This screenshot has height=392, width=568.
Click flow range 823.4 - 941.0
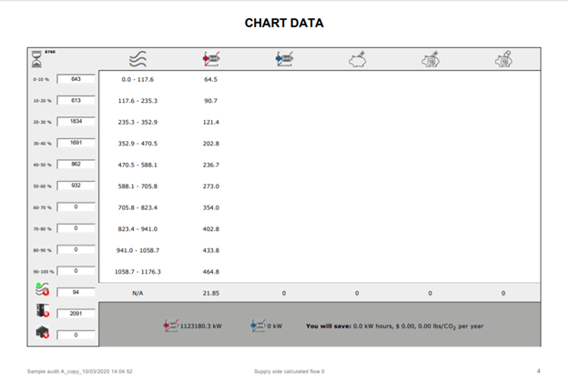137,229
